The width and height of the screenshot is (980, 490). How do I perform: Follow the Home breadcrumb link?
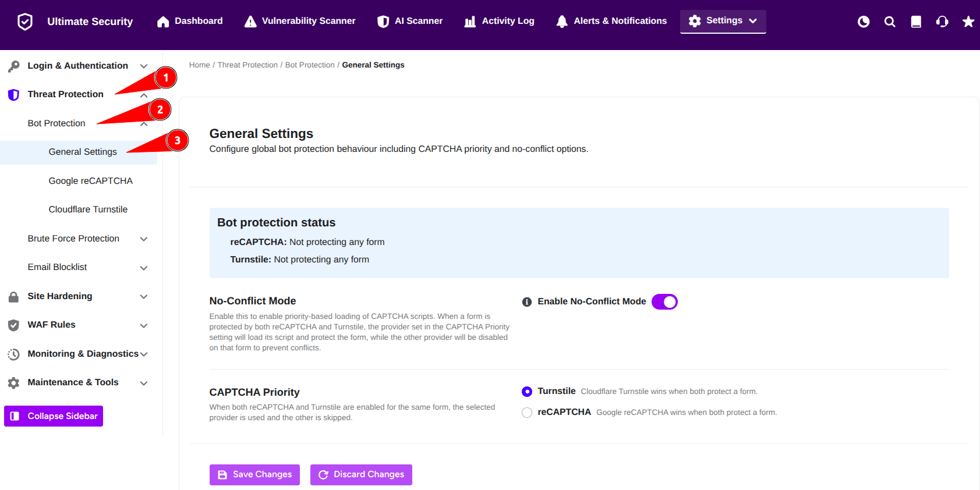(199, 65)
